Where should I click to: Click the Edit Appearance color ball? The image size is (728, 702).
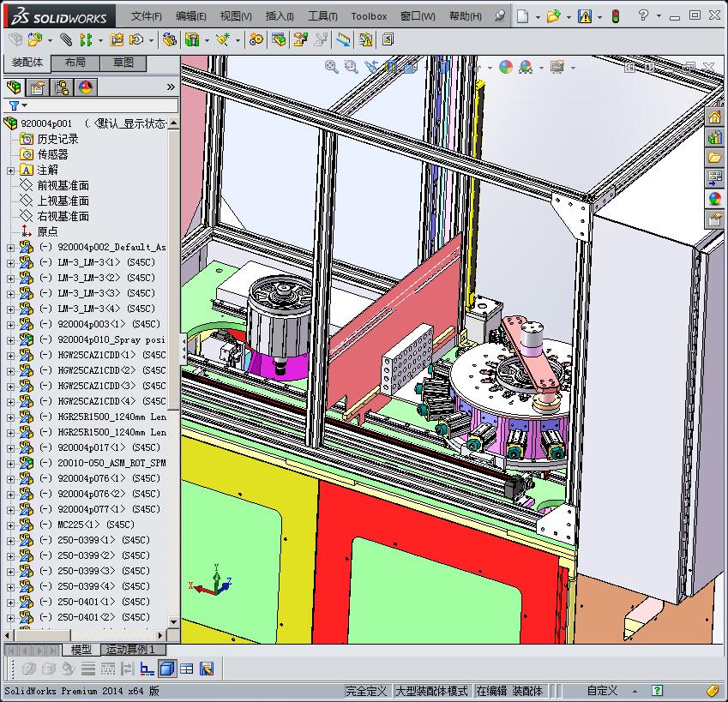(506, 67)
